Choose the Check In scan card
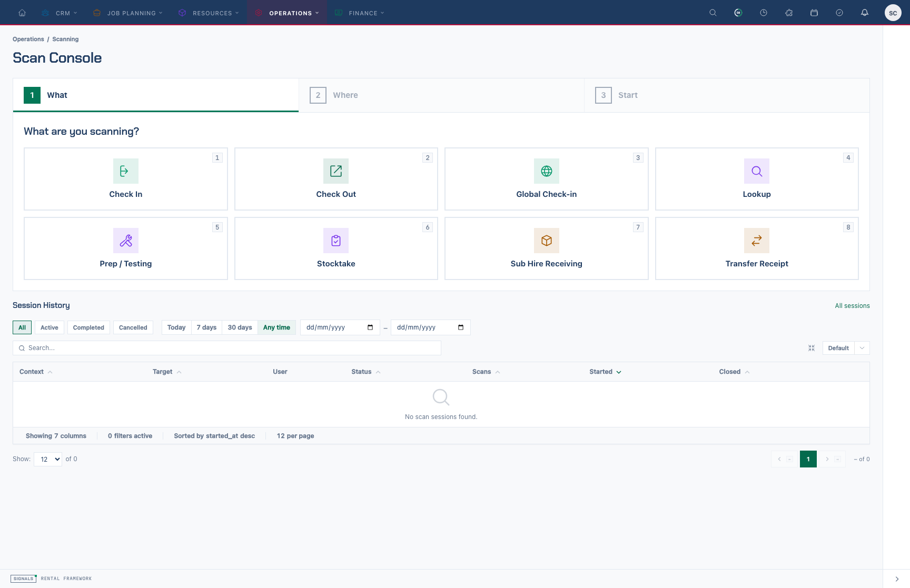The image size is (910, 588). 126,179
